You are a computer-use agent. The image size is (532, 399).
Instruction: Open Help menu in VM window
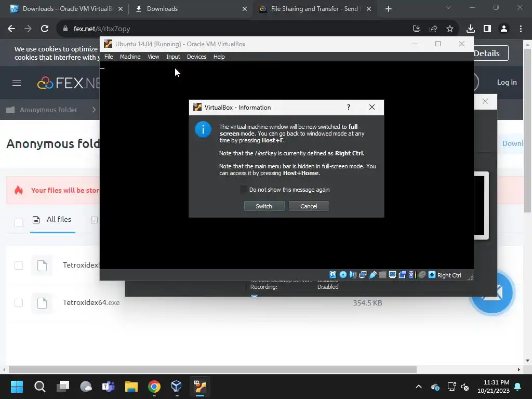tap(219, 57)
